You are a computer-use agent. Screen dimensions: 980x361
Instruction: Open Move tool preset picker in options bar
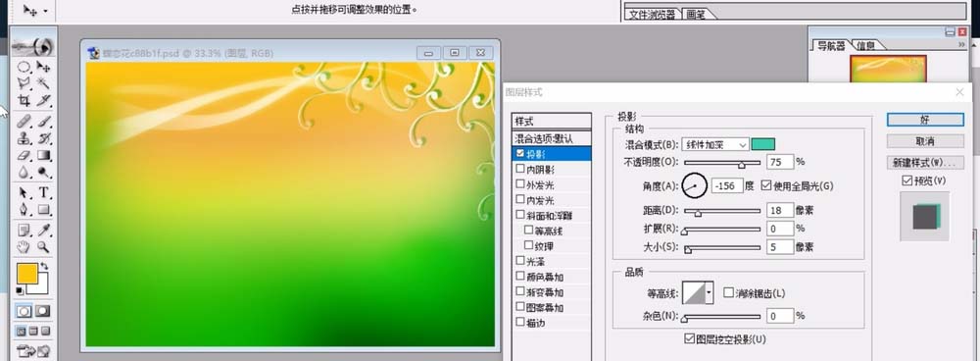(46, 11)
